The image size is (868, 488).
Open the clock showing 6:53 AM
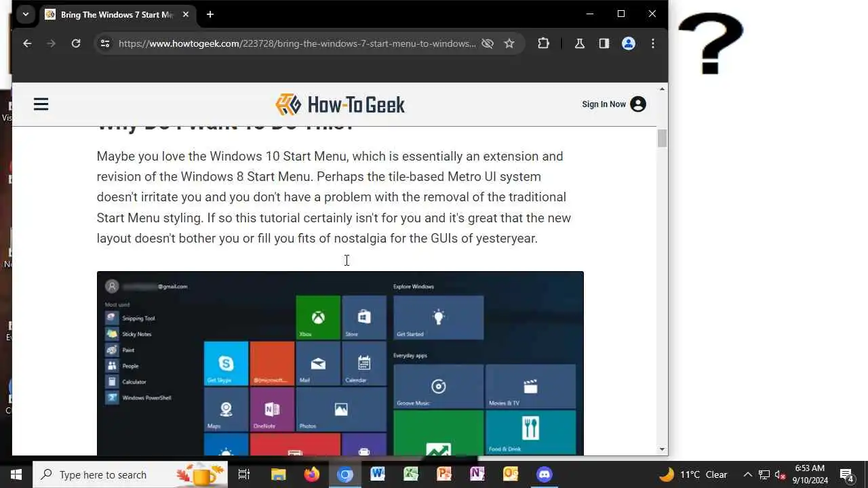(810, 474)
